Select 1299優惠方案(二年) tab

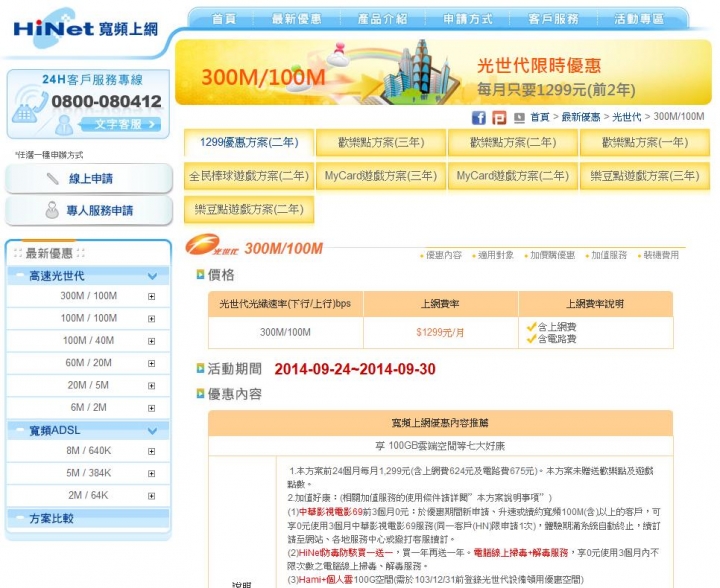[249, 142]
